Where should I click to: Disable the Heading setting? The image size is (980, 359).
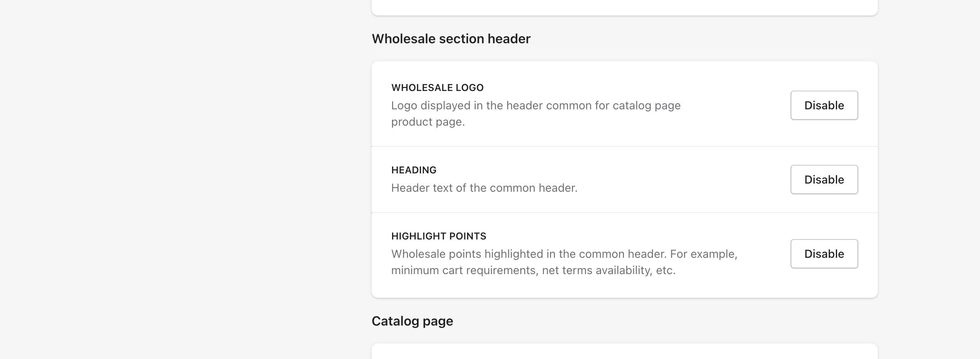click(824, 179)
